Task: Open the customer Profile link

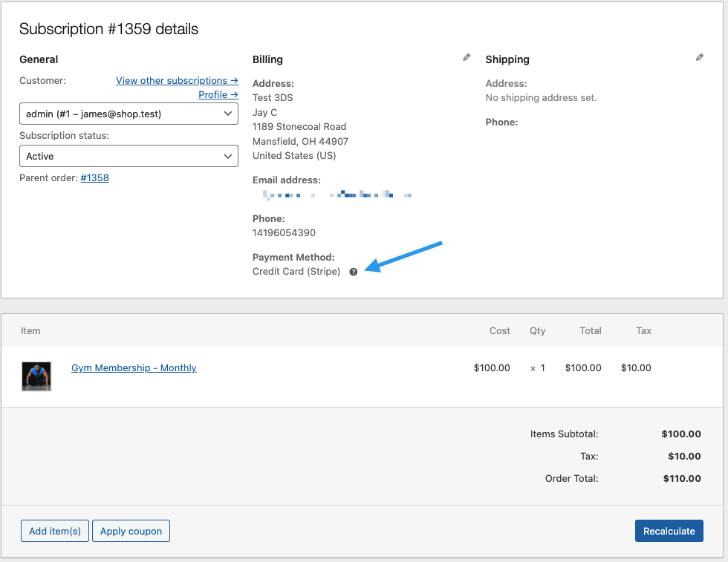Action: point(218,94)
